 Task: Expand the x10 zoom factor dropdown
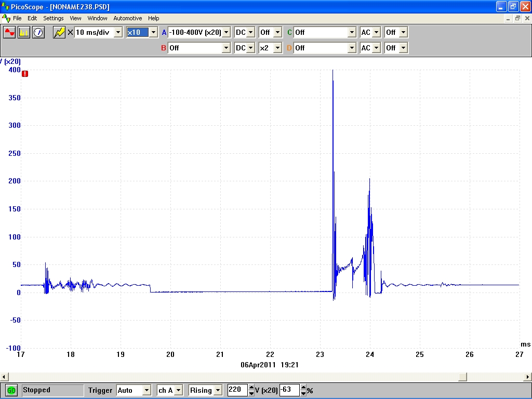[x=153, y=32]
